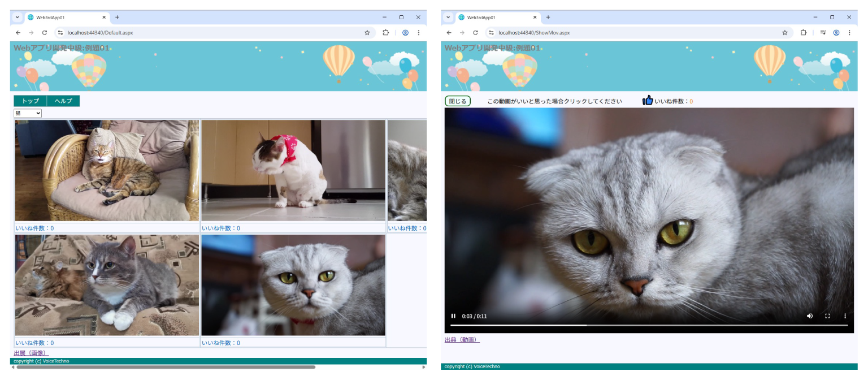Open the video player's three-dot options menu
This screenshot has height=380, width=868.
(845, 316)
